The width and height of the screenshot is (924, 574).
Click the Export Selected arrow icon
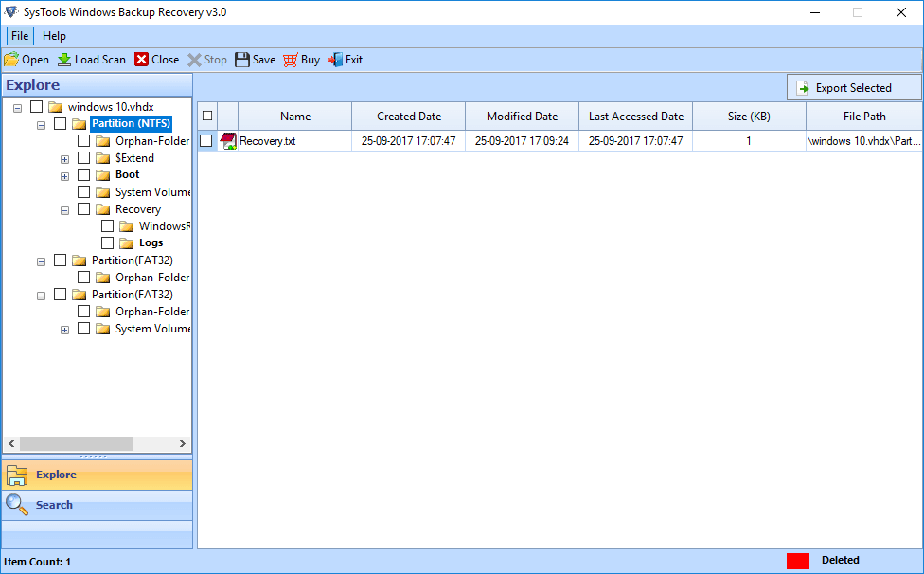click(803, 88)
